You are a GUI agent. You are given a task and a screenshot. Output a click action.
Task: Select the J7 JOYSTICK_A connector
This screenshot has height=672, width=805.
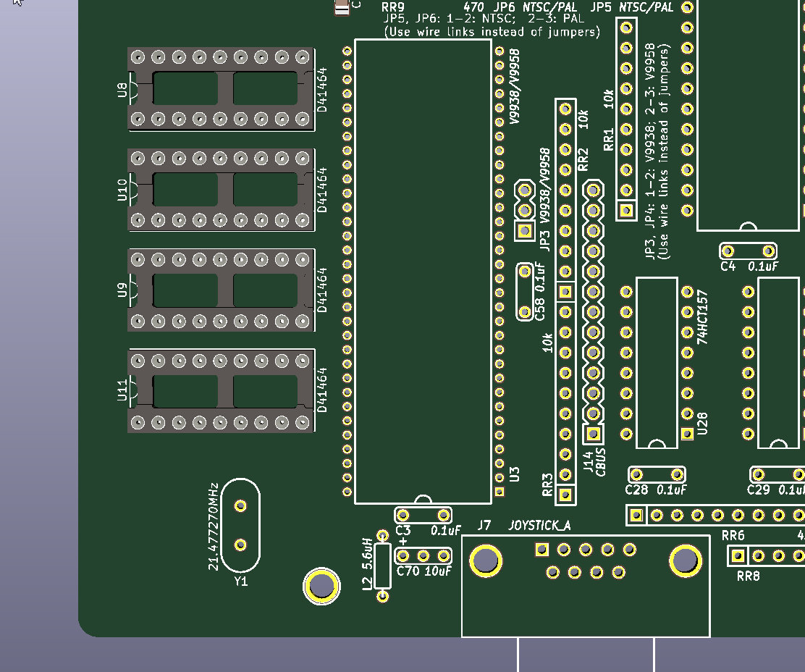pyautogui.click(x=586, y=586)
